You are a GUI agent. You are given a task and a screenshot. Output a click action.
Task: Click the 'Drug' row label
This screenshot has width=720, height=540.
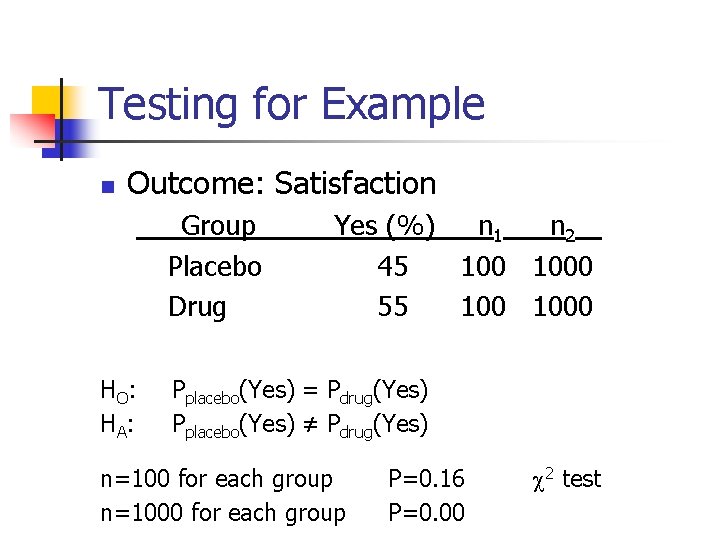[197, 307]
